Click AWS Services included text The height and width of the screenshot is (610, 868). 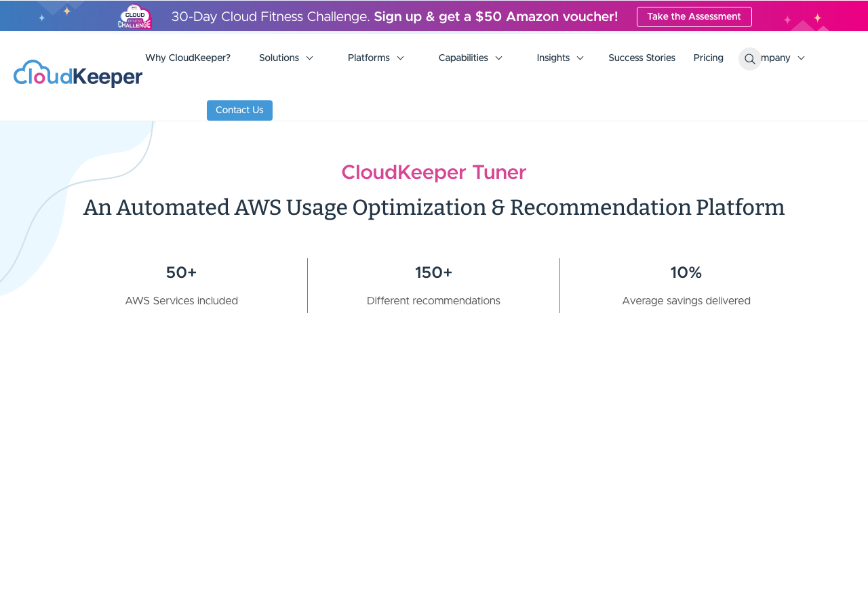pos(181,301)
